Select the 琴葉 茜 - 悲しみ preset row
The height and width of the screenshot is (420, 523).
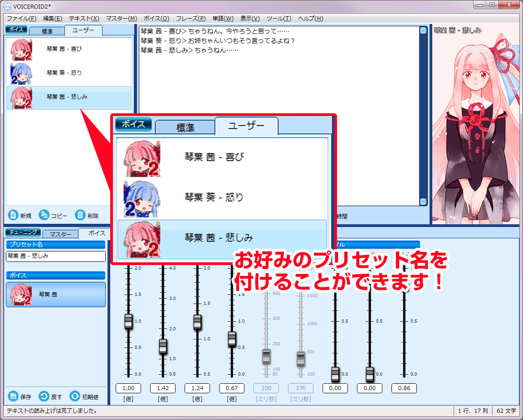(x=69, y=97)
